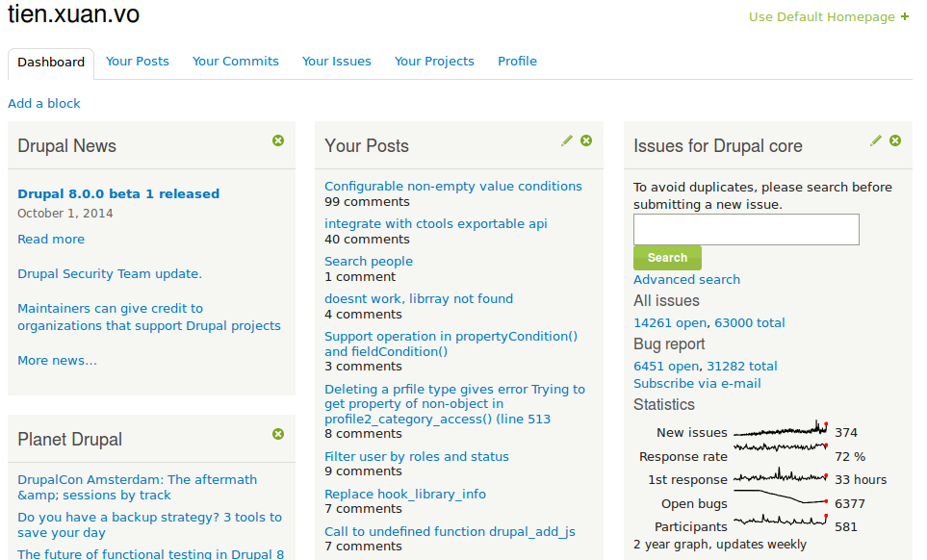Click the 'October 1, 2014' date text
927x560 pixels.
pyautogui.click(x=65, y=214)
